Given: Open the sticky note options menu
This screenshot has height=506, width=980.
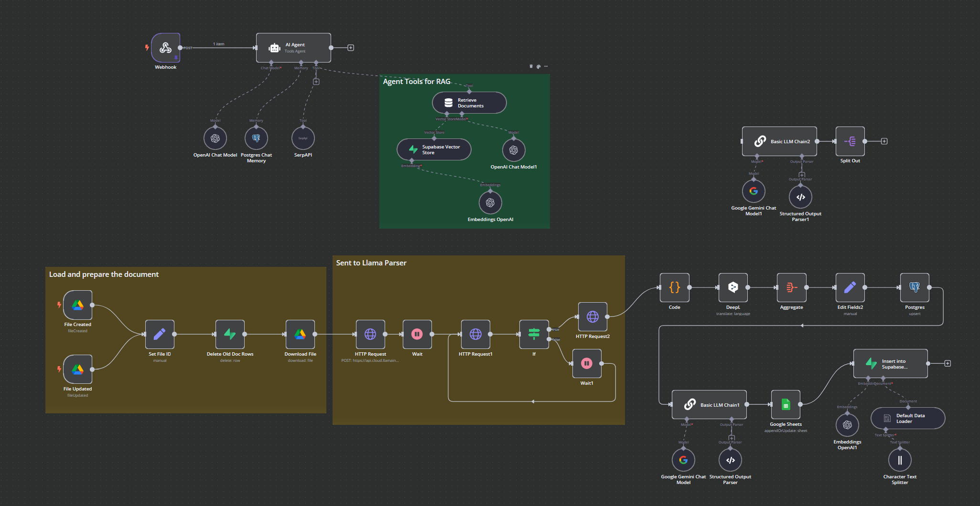Looking at the screenshot, I should click(x=546, y=66).
